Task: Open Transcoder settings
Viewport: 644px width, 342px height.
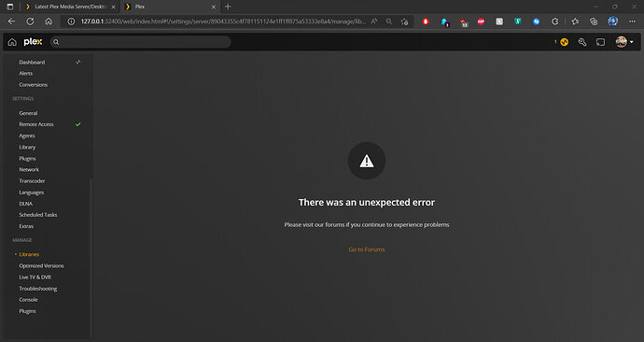Action: (x=32, y=181)
